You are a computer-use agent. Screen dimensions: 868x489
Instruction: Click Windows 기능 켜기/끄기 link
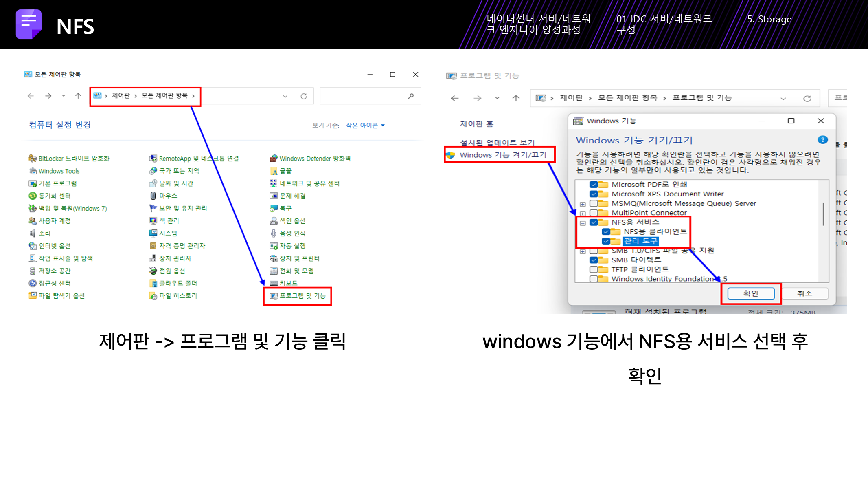click(x=502, y=155)
